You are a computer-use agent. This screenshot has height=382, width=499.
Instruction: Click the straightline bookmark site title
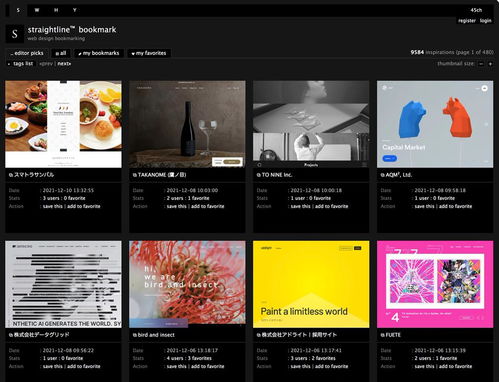(x=72, y=30)
